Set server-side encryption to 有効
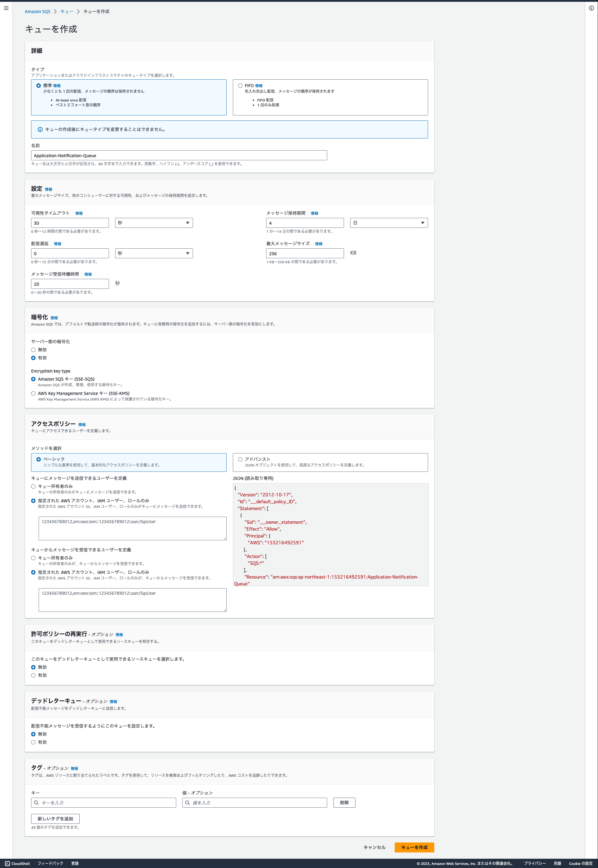The height and width of the screenshot is (868, 598). tap(33, 358)
